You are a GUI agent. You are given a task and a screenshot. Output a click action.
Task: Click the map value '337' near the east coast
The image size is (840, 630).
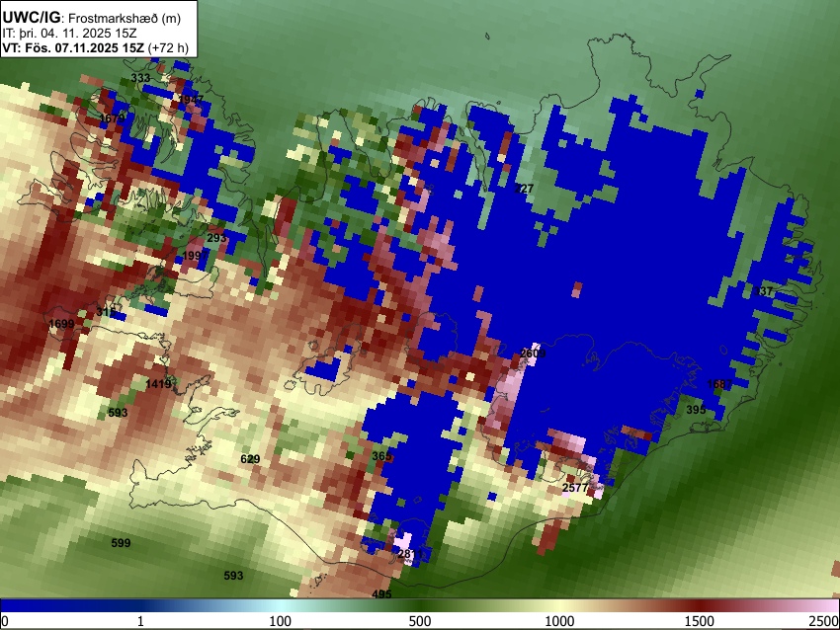[763, 291]
